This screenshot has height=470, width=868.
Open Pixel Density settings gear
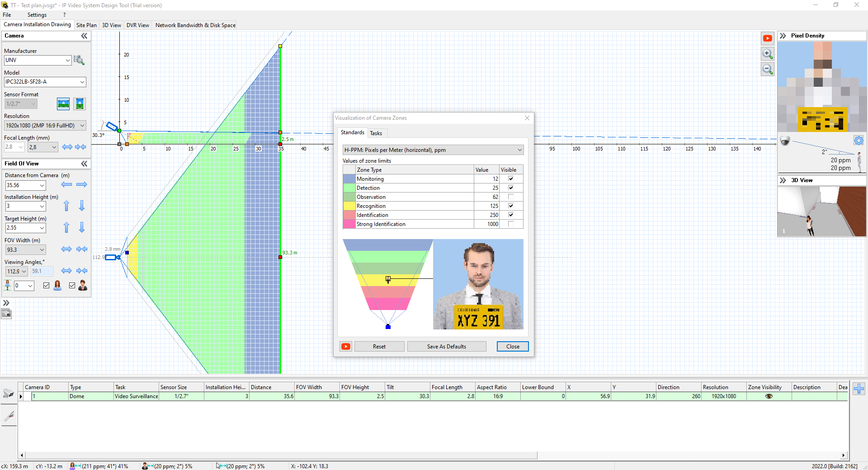[x=859, y=141]
